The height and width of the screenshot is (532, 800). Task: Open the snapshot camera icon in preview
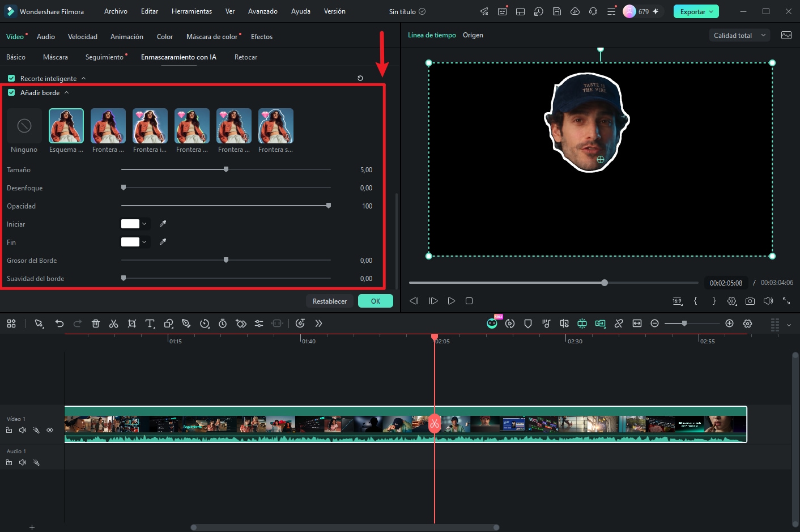[x=750, y=301]
